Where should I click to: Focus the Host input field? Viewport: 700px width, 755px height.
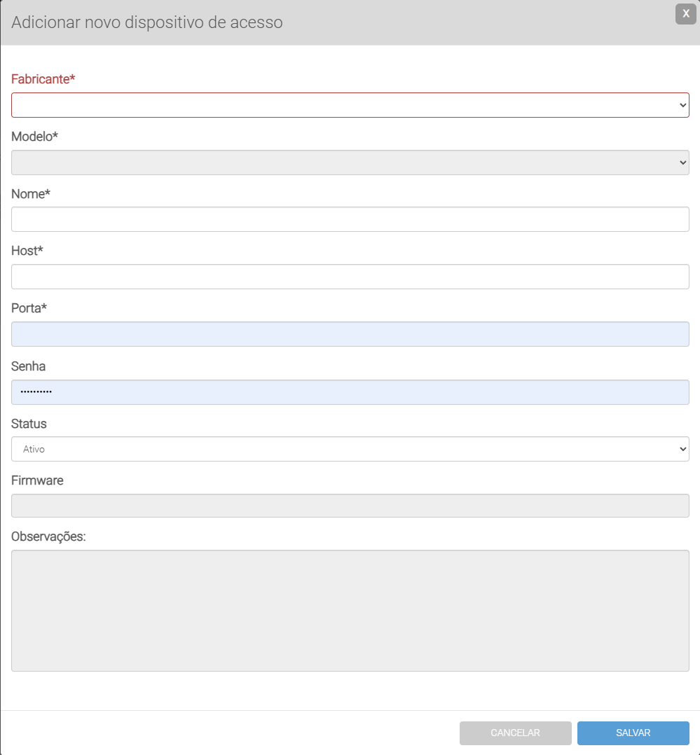point(350,277)
